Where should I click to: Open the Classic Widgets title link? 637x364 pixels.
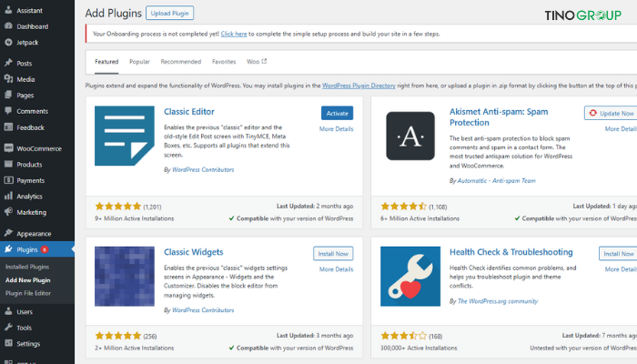[x=193, y=252]
